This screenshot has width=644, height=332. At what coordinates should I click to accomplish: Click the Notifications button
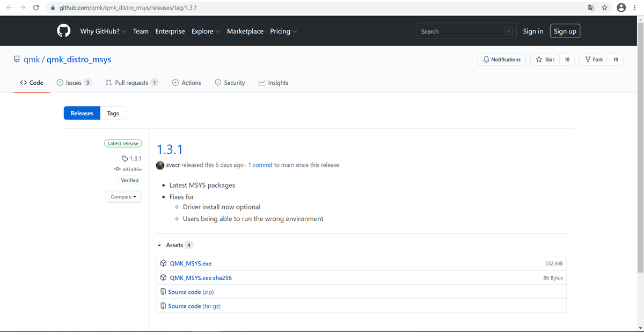pyautogui.click(x=502, y=60)
